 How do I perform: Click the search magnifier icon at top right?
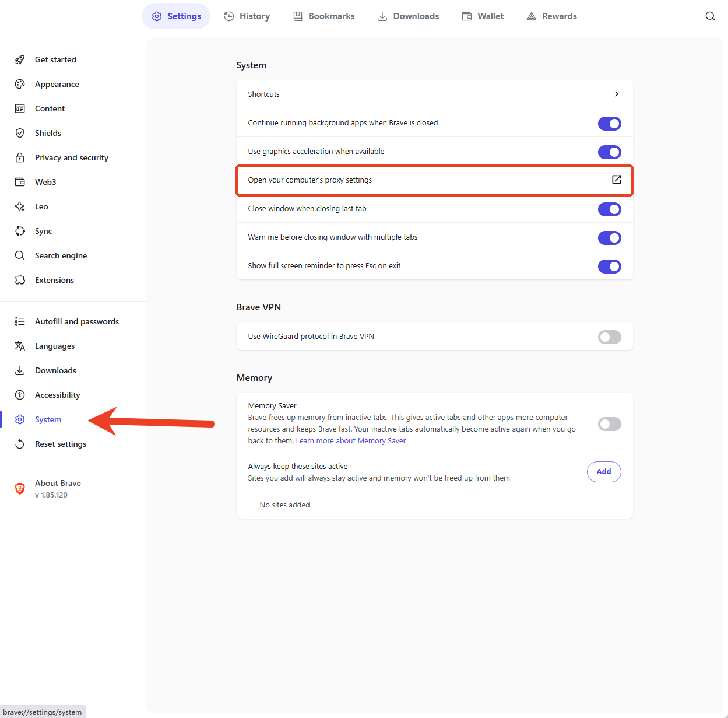(x=710, y=16)
